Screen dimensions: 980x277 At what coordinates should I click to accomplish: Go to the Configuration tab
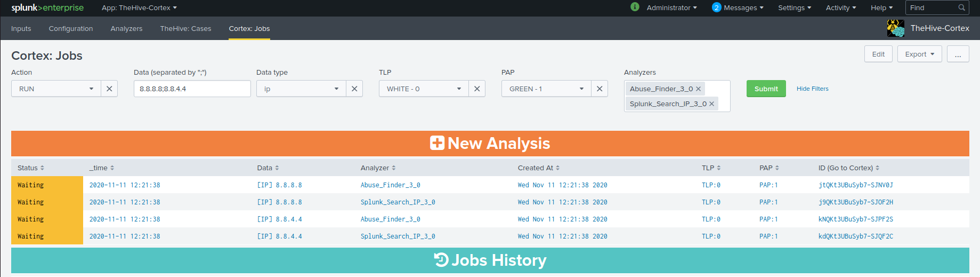coord(71,28)
